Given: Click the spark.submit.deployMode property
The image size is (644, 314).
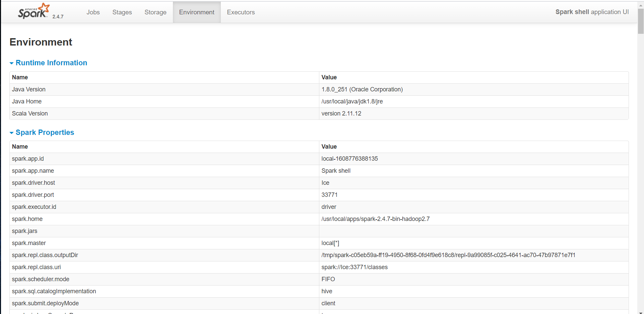Looking at the screenshot, I should coord(45,303).
